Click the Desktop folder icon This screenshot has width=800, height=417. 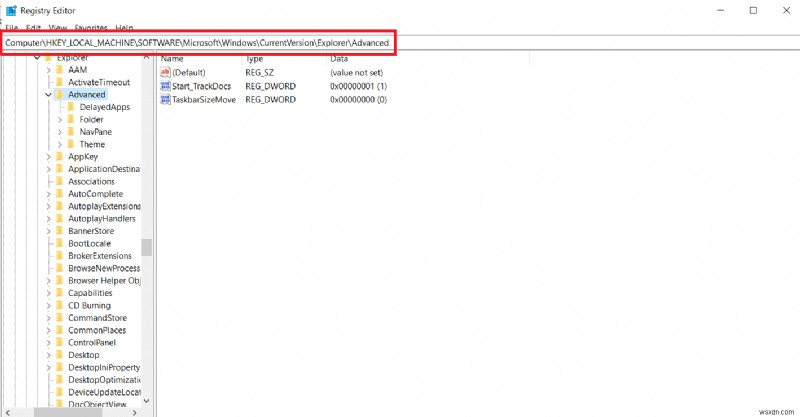[x=59, y=355]
